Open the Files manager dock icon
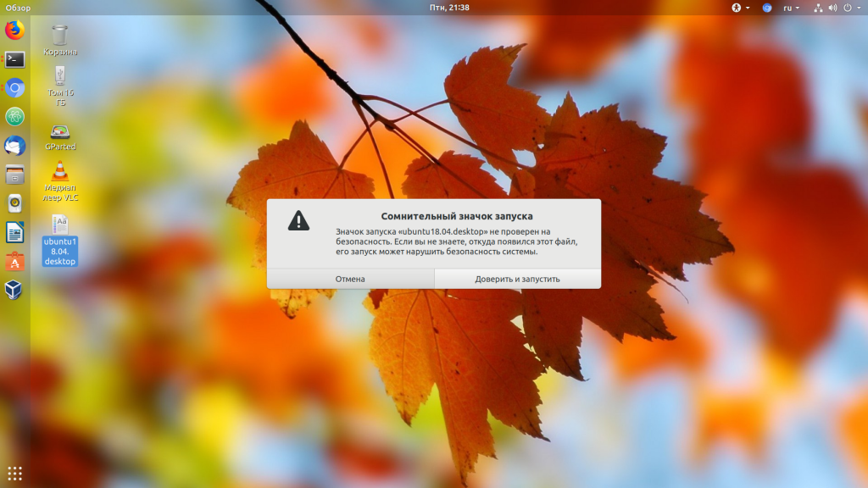The height and width of the screenshot is (488, 868). 14,175
